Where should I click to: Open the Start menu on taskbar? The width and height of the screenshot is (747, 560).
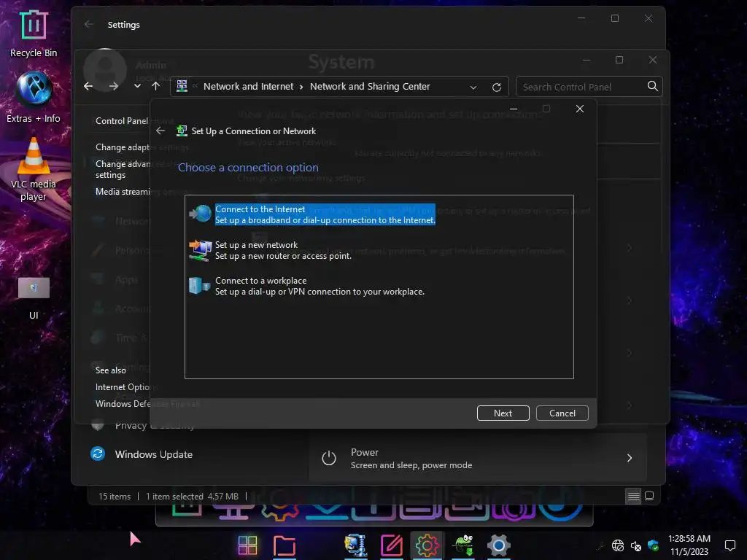pyautogui.click(x=248, y=545)
